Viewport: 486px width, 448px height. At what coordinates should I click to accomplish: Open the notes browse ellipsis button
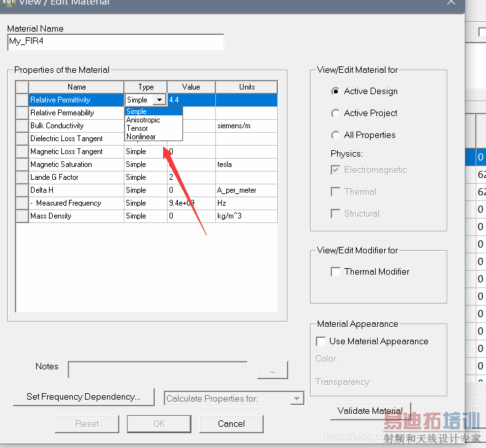click(x=273, y=370)
